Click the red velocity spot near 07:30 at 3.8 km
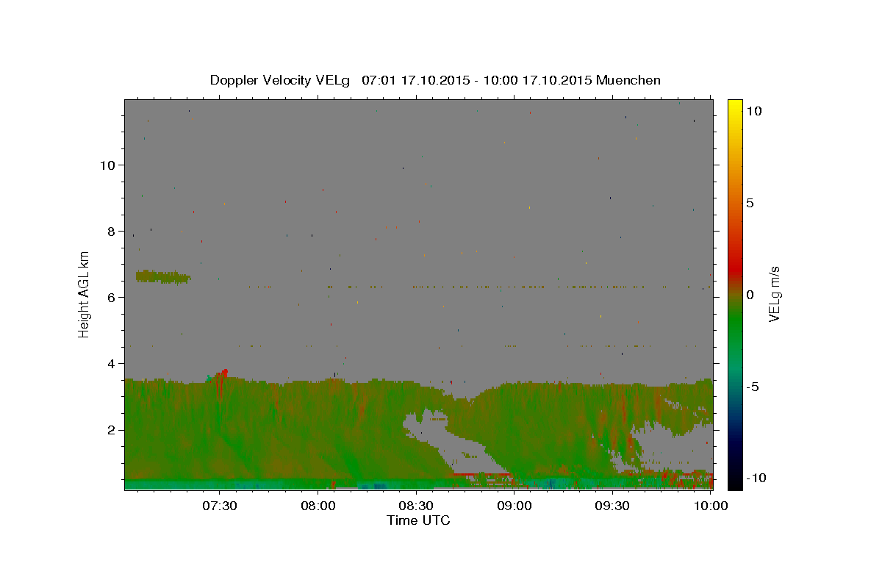Screen dimensions: 882x588 click(x=224, y=373)
